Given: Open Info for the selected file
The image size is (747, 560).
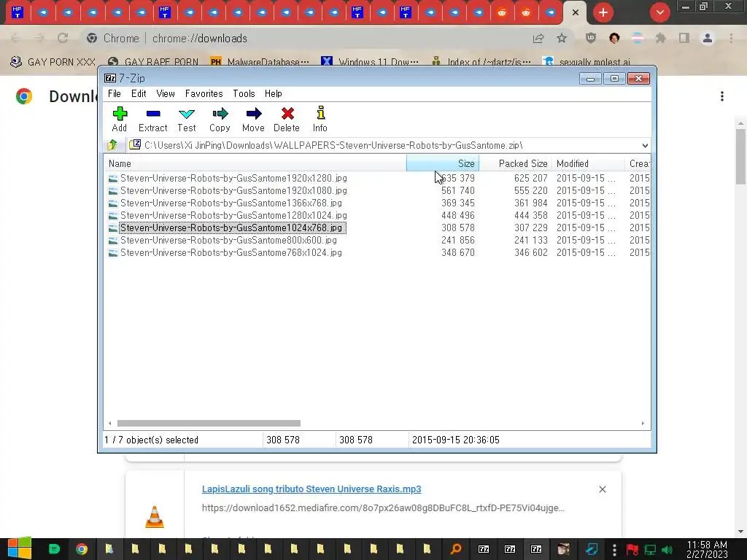Looking at the screenshot, I should click(320, 119).
